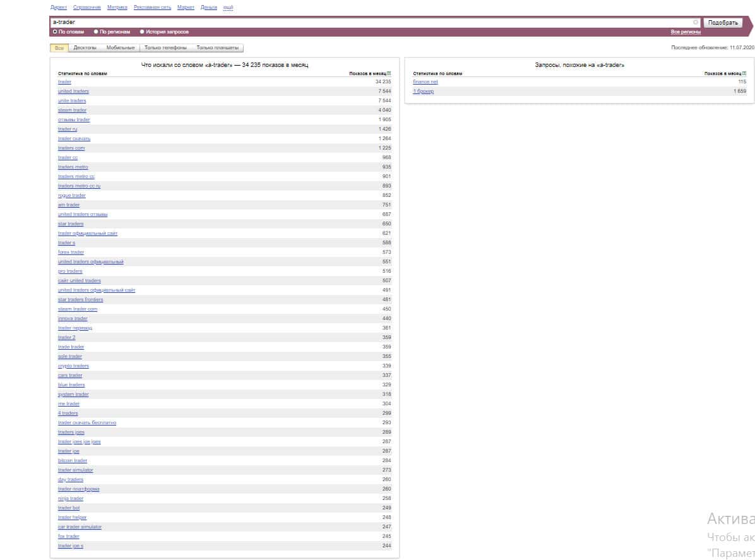Select the 'По словам' radio button
The height and width of the screenshot is (560, 755).
pos(55,32)
